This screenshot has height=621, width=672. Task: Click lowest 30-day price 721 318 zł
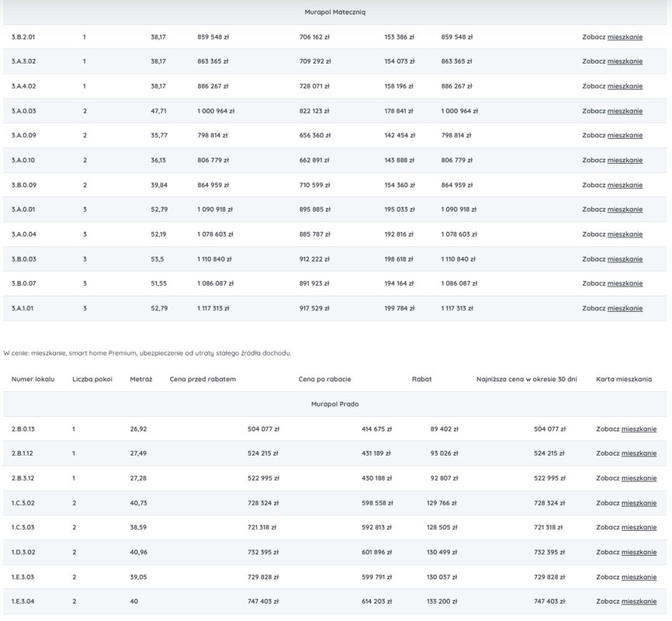coord(548,528)
